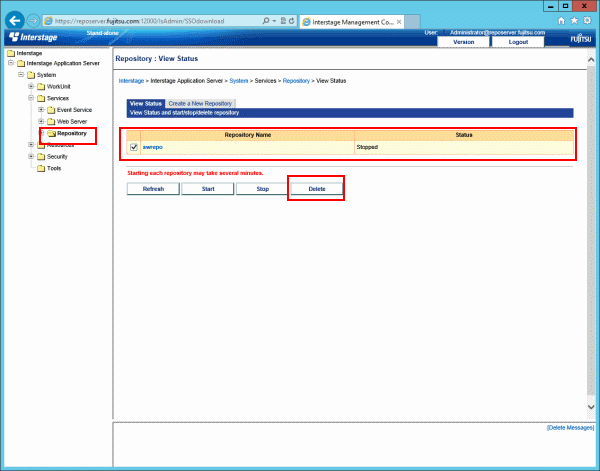The width and height of the screenshot is (600, 471).
Task: Click the Refresh button
Action: (153, 189)
